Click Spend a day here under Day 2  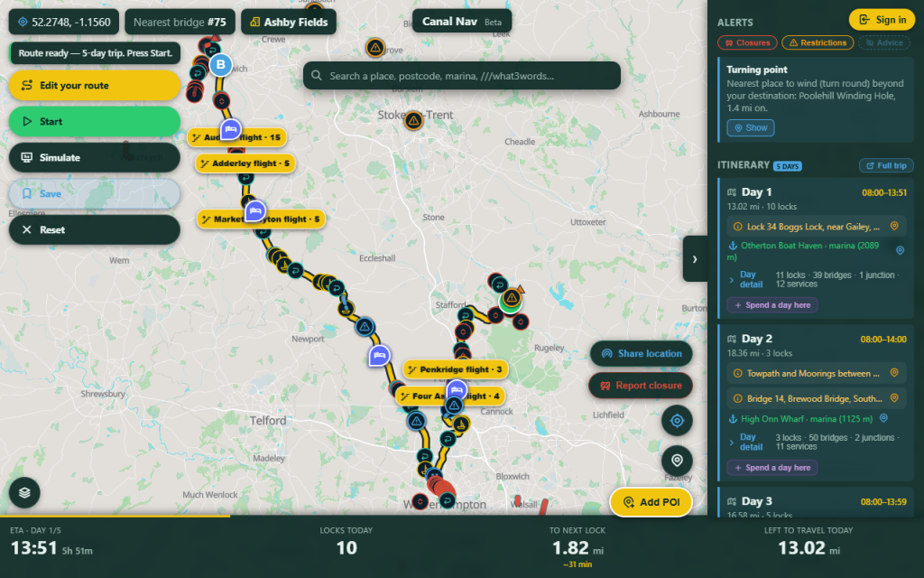tap(772, 468)
